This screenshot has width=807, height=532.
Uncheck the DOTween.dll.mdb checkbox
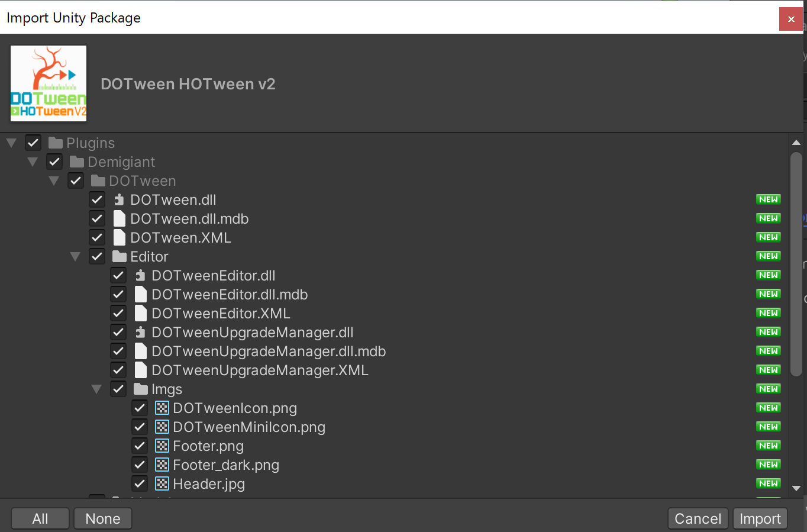(x=96, y=218)
